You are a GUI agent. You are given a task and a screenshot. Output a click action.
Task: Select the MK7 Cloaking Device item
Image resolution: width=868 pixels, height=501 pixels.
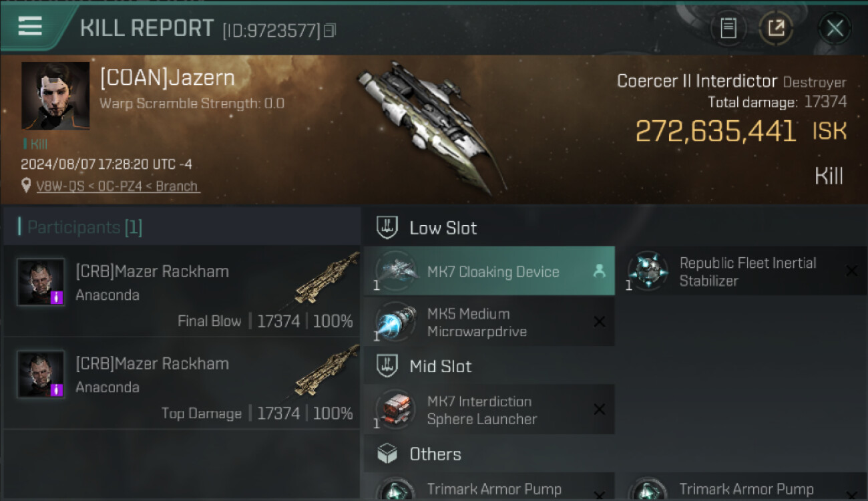493,272
